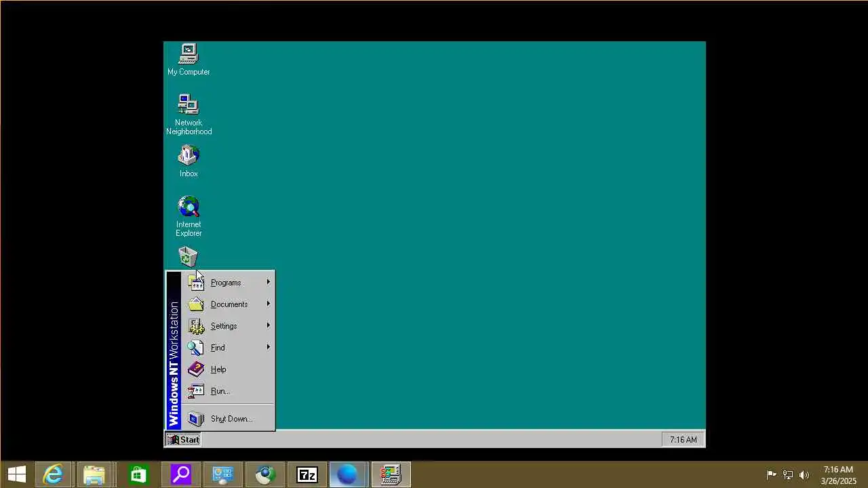Image resolution: width=868 pixels, height=488 pixels.
Task: Click the Windows NT Start button
Action: click(x=183, y=440)
